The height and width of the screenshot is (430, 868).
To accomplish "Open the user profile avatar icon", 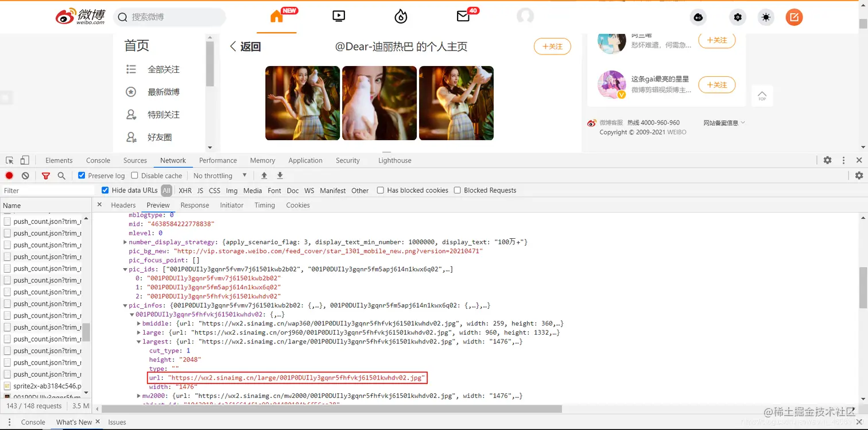I will click(x=525, y=16).
